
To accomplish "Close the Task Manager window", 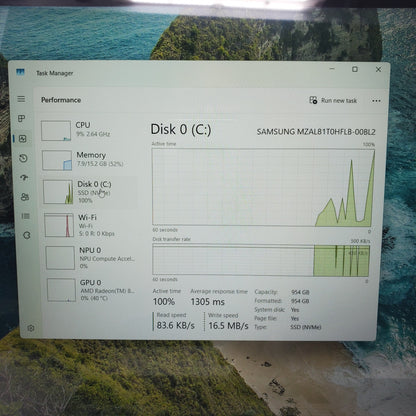I will (378, 69).
